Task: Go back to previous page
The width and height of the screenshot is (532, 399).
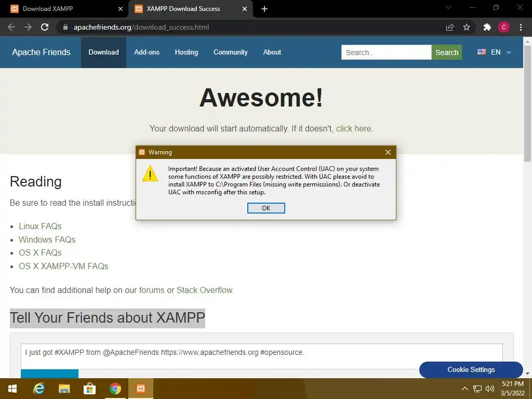Action: 11,27
